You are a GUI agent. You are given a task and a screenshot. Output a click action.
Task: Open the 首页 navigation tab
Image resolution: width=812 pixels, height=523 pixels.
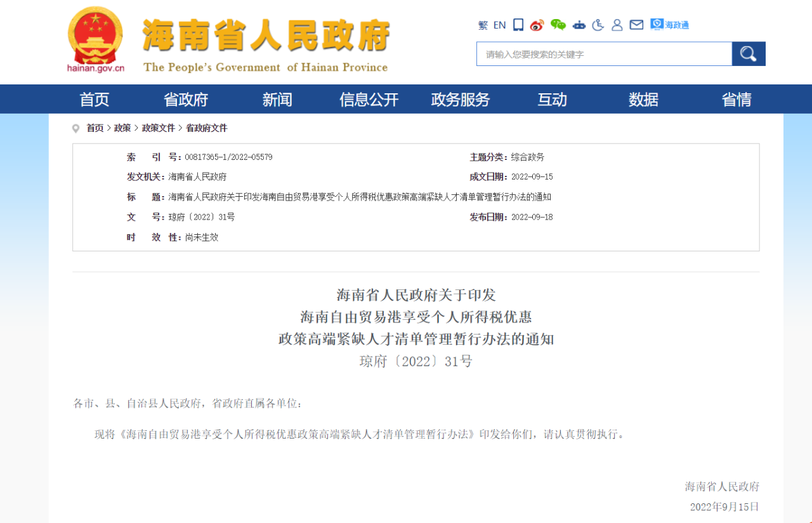click(x=95, y=100)
